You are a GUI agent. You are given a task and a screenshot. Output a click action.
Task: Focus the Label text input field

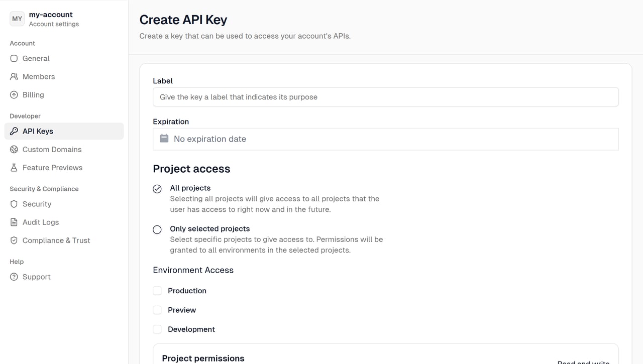(x=385, y=97)
